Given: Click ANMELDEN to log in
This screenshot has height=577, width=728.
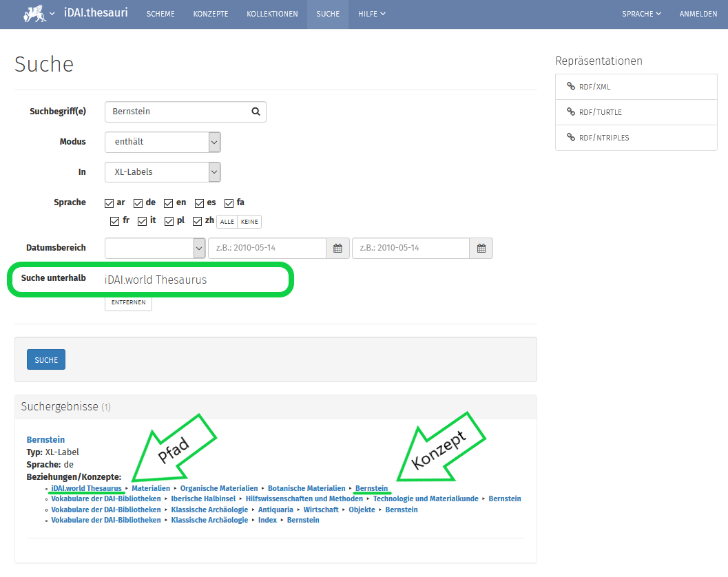Looking at the screenshot, I should [698, 14].
